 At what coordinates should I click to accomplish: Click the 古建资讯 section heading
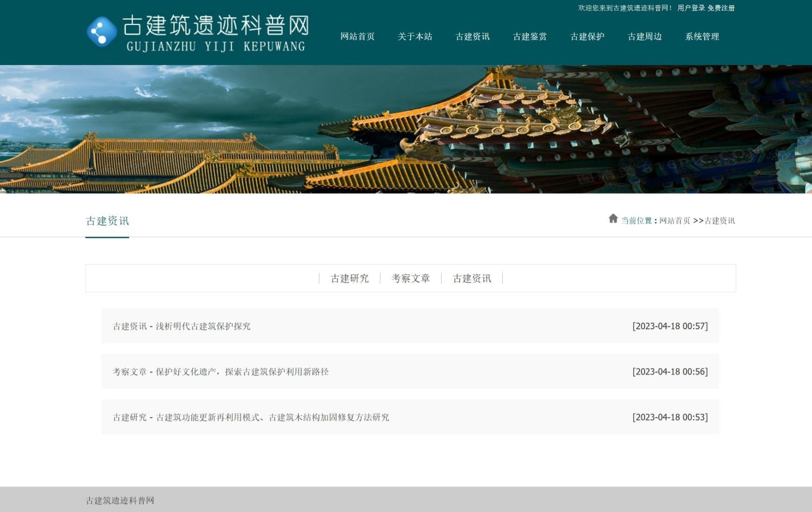107,221
